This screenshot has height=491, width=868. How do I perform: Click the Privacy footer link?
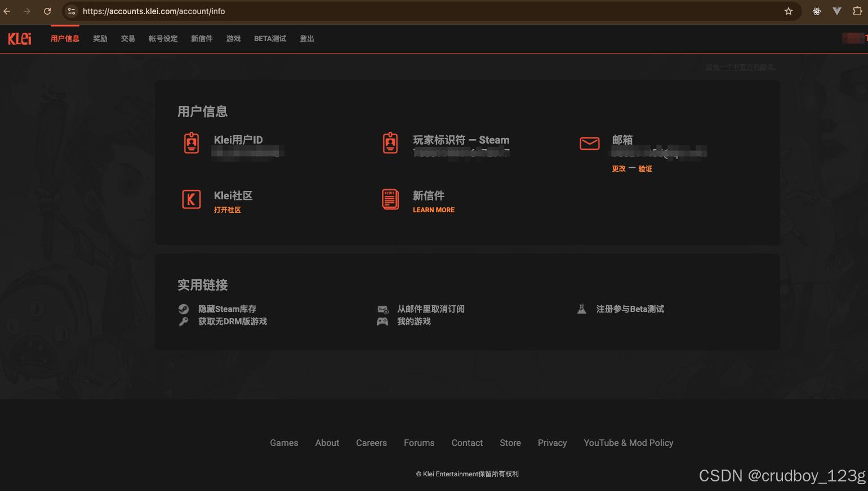point(552,443)
